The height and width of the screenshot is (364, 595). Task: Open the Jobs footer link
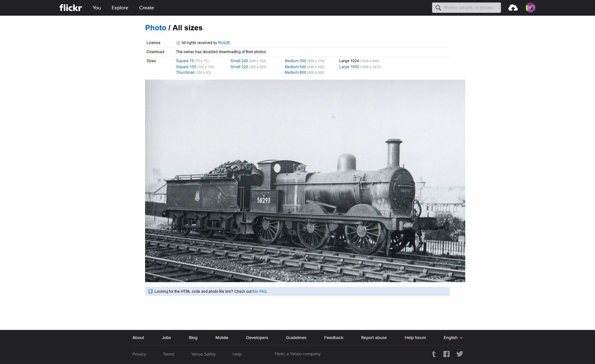[166, 338]
